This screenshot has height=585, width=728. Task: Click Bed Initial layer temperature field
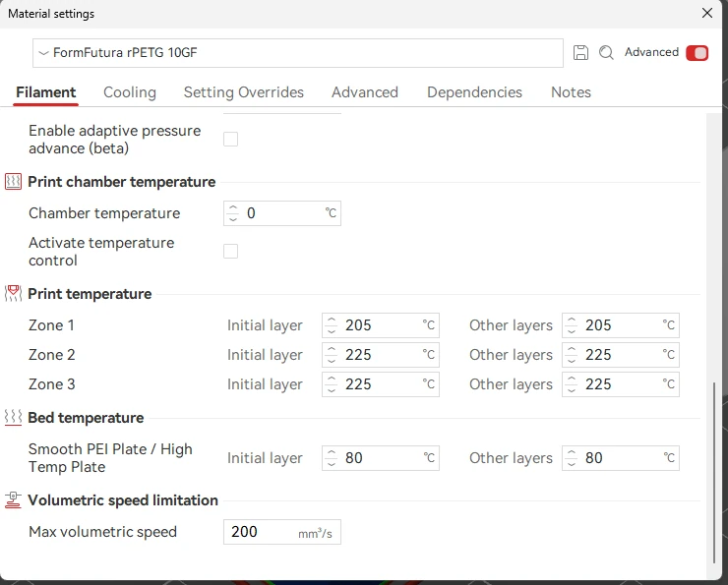coord(381,458)
